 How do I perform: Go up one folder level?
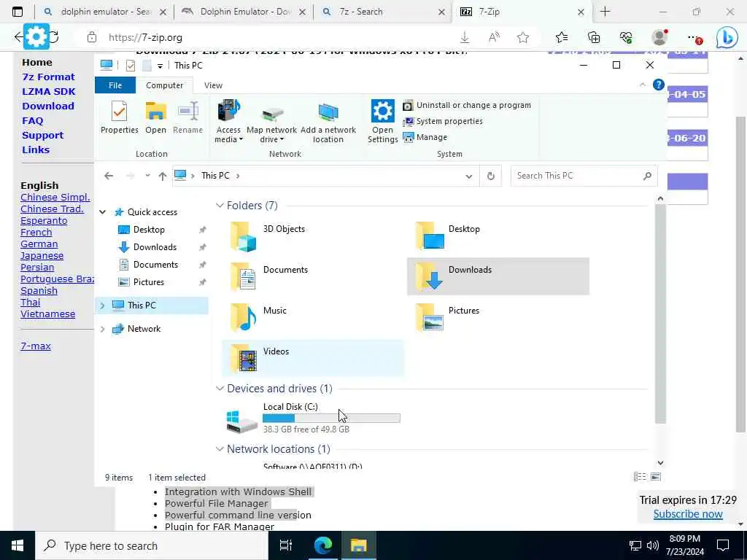[163, 176]
